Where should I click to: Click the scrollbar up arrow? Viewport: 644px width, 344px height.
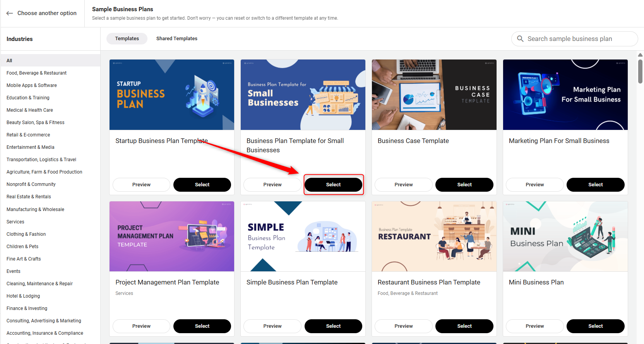(x=640, y=55)
